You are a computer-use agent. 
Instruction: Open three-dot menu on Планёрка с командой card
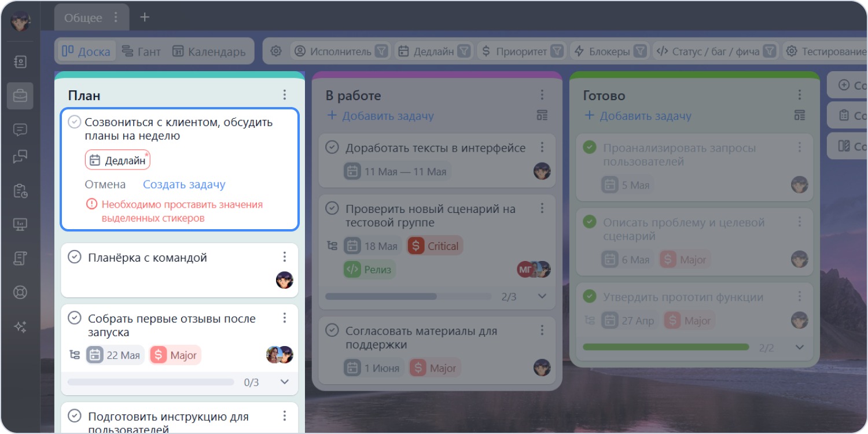click(285, 257)
